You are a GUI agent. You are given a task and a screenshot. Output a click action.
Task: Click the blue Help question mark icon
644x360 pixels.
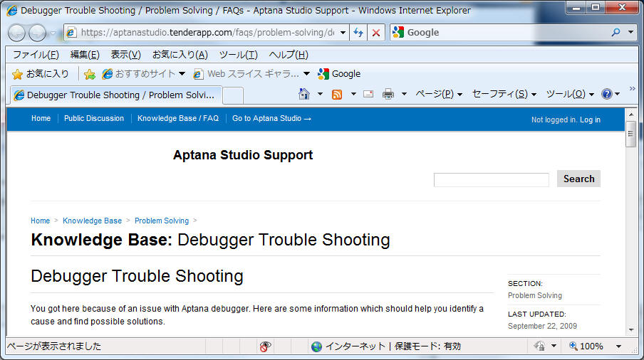click(x=606, y=94)
